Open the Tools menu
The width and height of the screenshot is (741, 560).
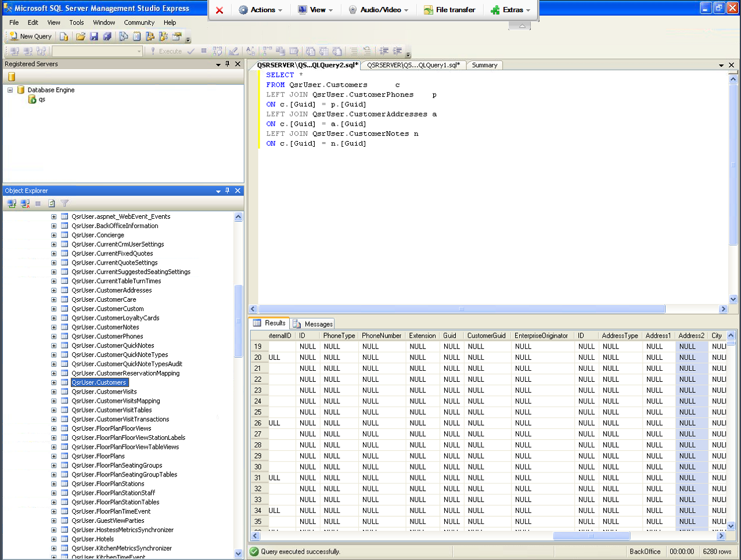coord(77,23)
